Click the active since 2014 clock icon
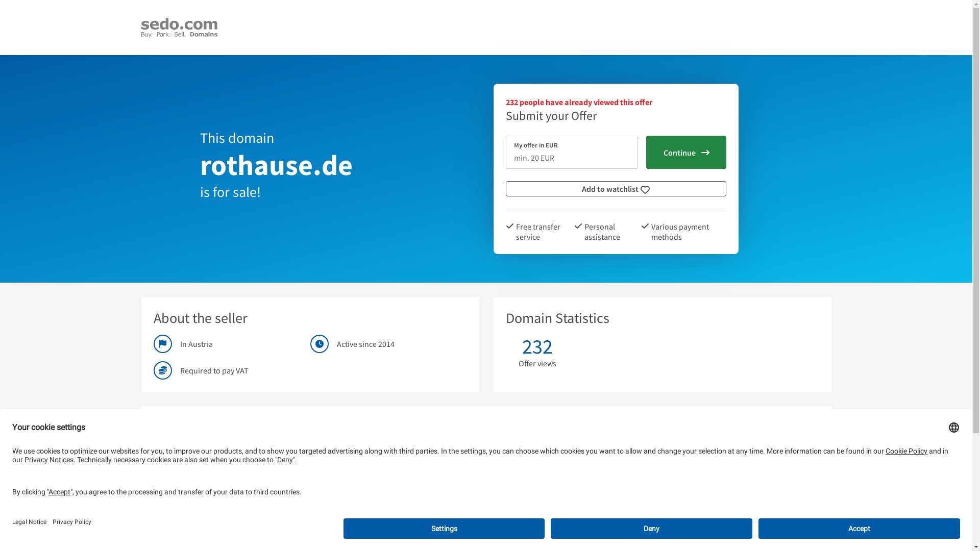 [320, 344]
